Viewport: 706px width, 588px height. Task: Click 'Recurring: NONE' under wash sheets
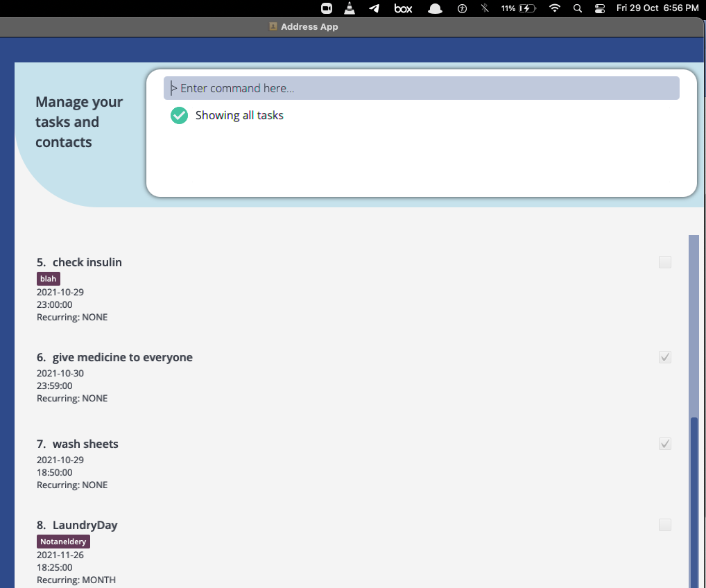(72, 485)
